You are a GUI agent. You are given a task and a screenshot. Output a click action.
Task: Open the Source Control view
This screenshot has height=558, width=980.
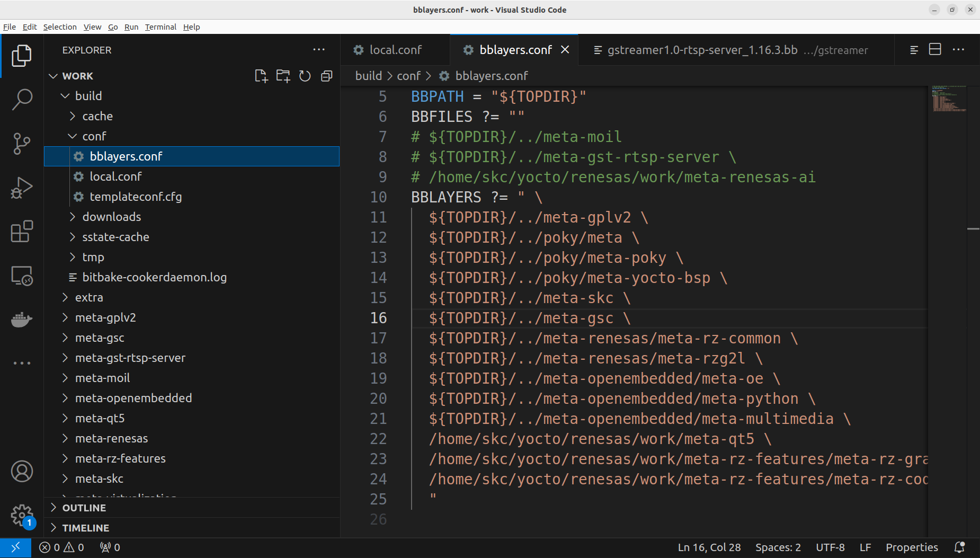(22, 143)
